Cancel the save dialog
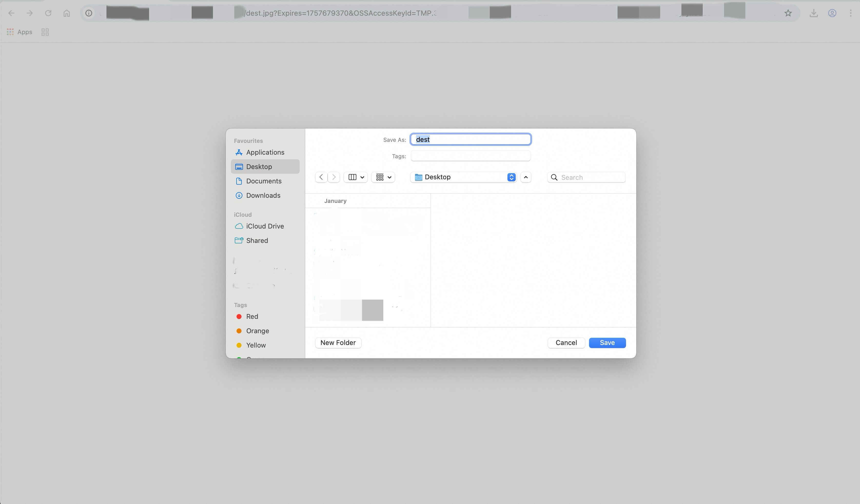Viewport: 860px width, 504px height. 566,343
